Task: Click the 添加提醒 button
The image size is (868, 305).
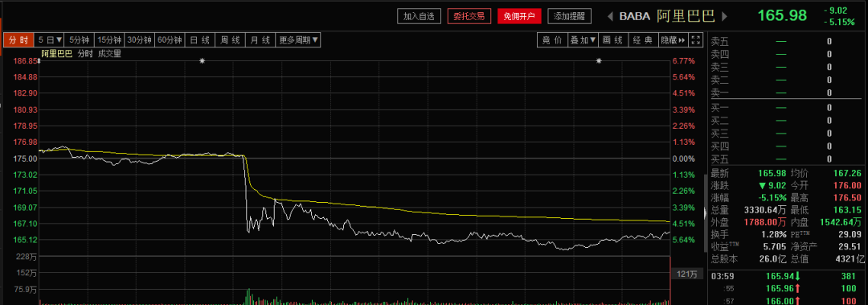Action: coord(570,17)
